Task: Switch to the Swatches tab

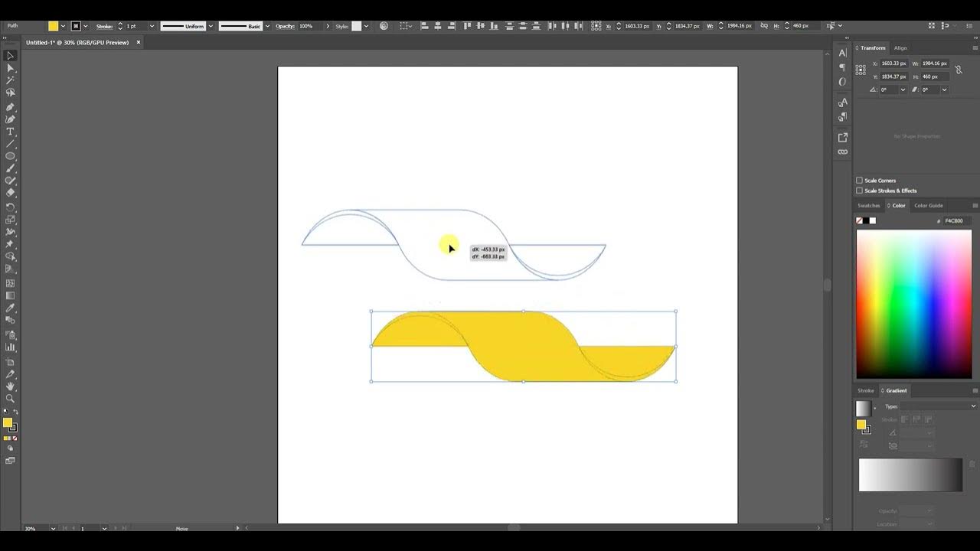Action: coord(868,205)
